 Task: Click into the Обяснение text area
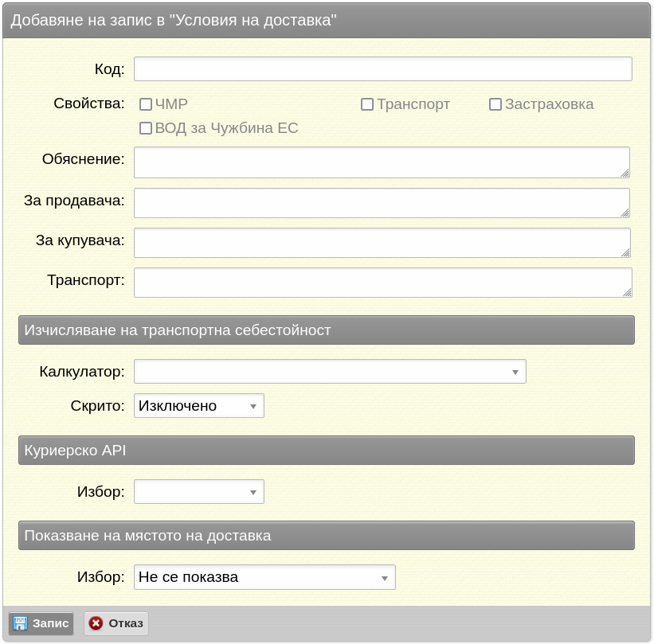click(x=382, y=162)
